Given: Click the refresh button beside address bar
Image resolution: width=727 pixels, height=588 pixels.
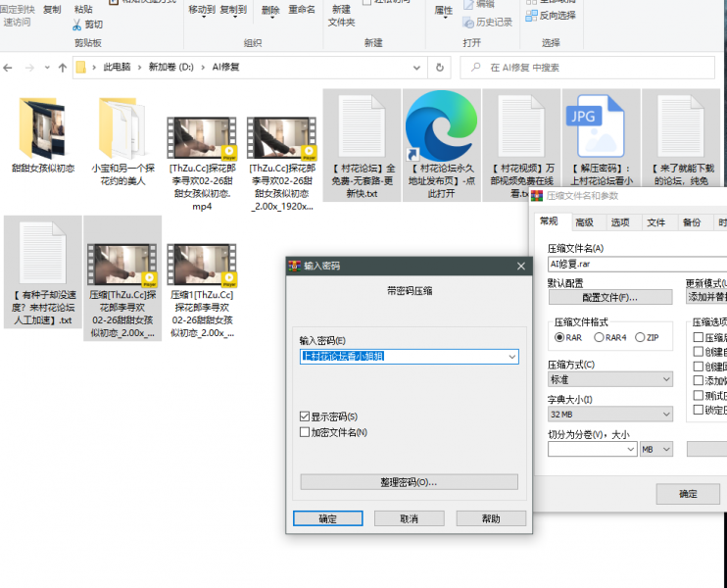Looking at the screenshot, I should [438, 68].
